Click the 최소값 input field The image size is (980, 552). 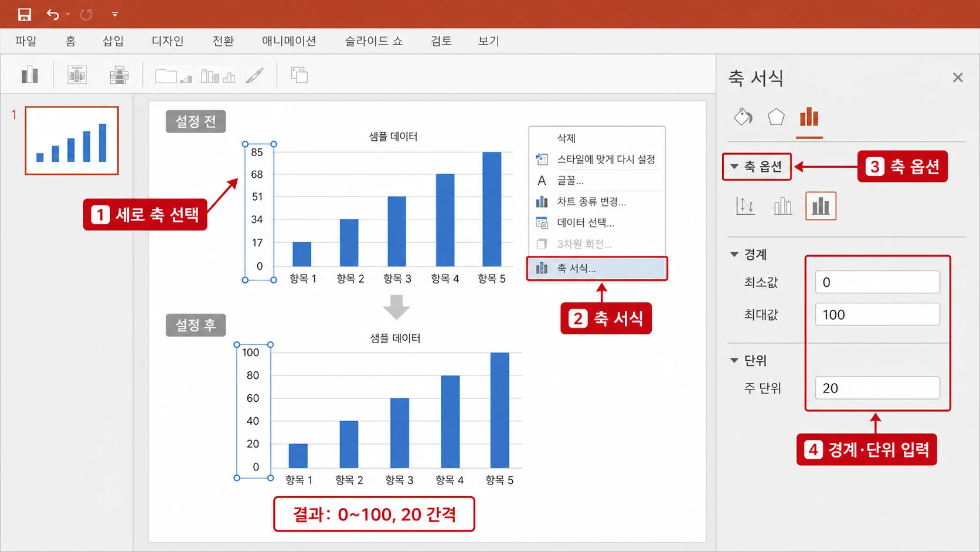pyautogui.click(x=877, y=282)
